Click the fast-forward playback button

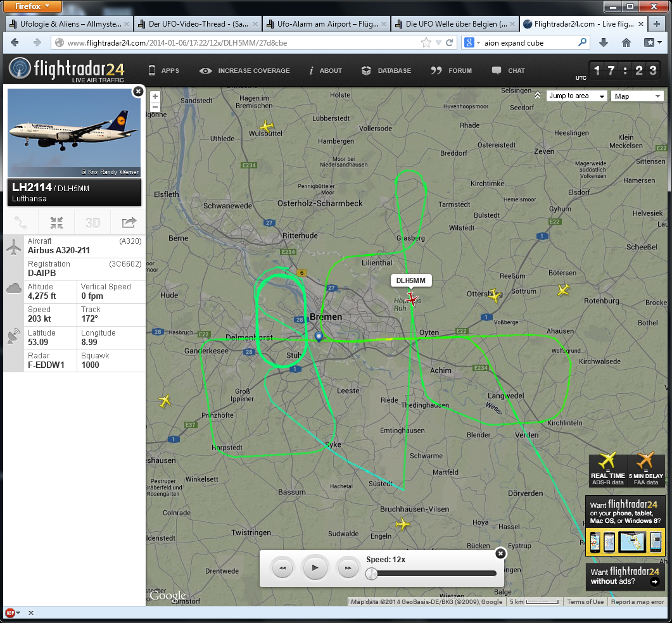[x=348, y=569]
